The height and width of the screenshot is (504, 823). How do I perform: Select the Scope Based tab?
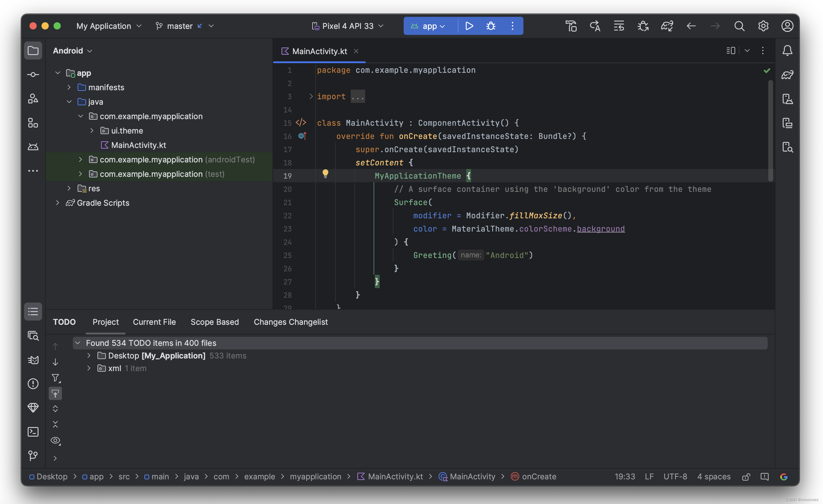214,322
